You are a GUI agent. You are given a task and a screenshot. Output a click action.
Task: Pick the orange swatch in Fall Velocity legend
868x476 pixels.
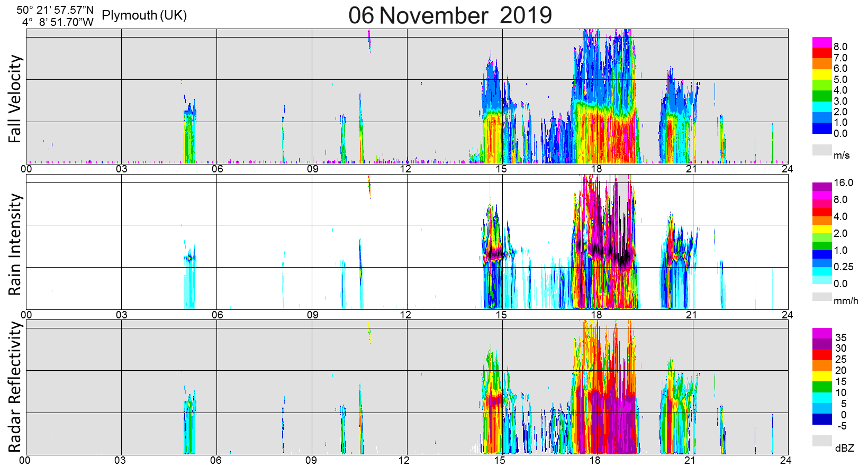(x=822, y=63)
